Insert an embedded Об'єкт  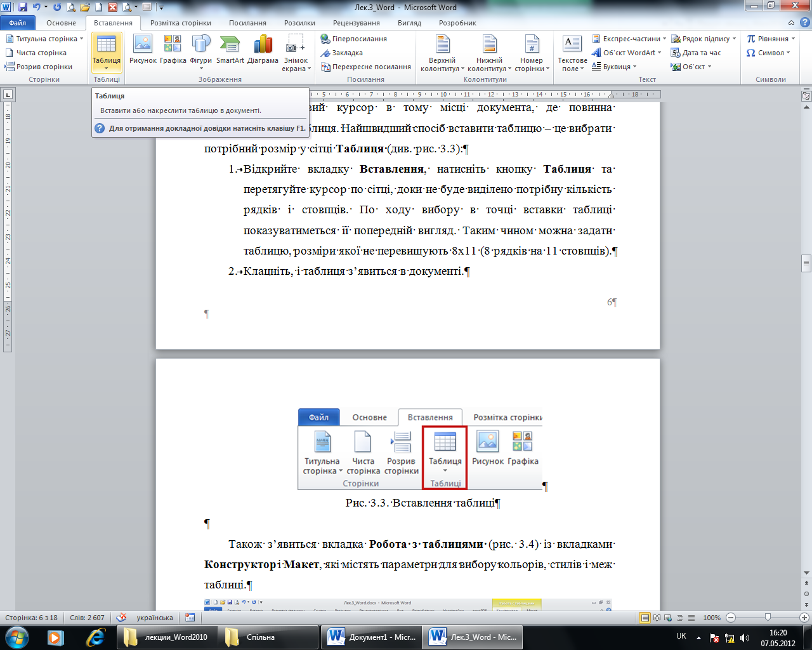pos(691,67)
